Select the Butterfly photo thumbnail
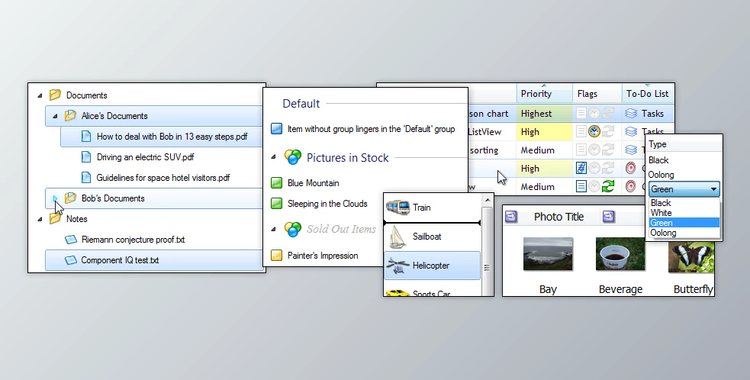This screenshot has height=380, width=750. 691,257
